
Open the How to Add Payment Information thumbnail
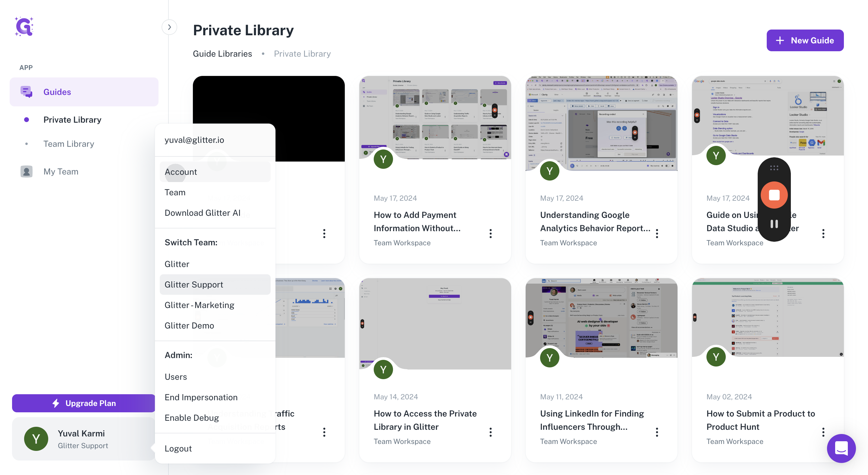[x=435, y=117]
